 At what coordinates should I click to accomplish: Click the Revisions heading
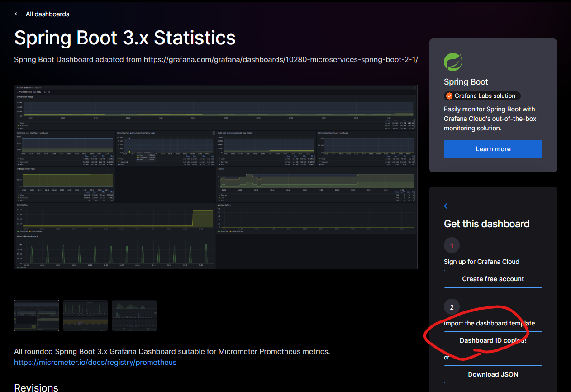(36, 388)
